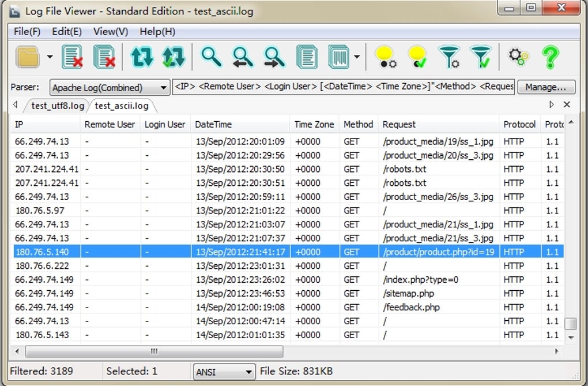Click vertical scrollbar up arrow
Image resolution: width=588 pixels, height=386 pixels.
tap(571, 122)
